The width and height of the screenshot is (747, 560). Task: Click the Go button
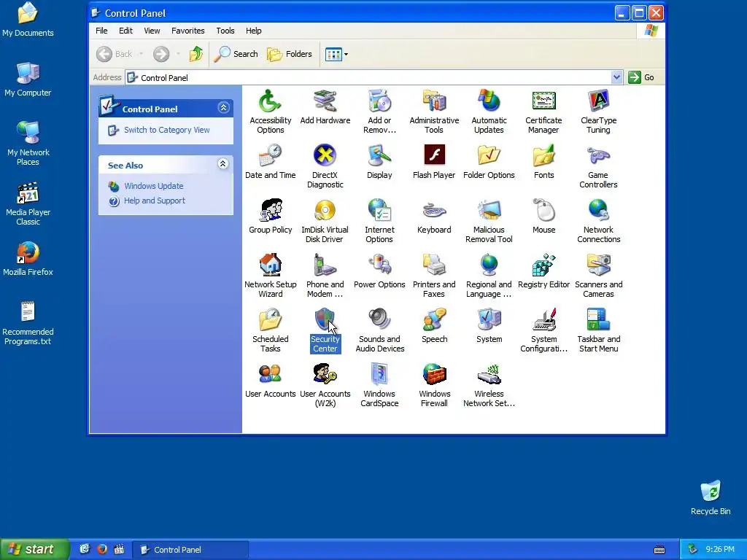642,77
